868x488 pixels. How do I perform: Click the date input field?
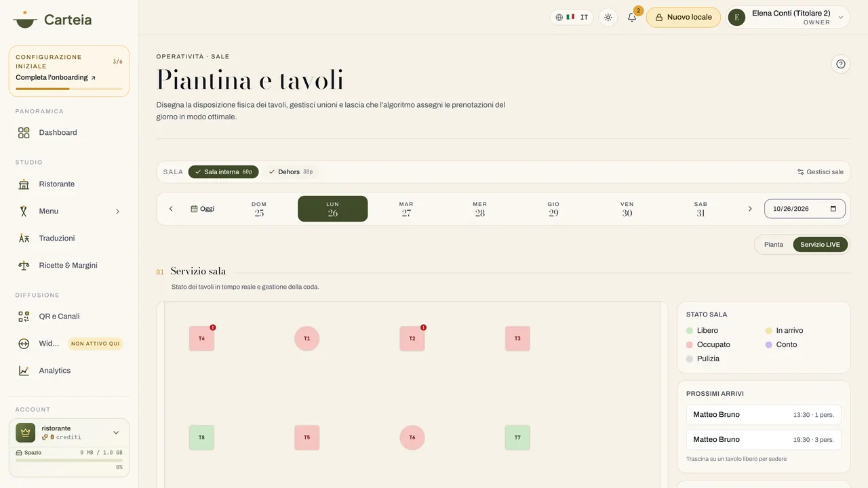coord(805,209)
